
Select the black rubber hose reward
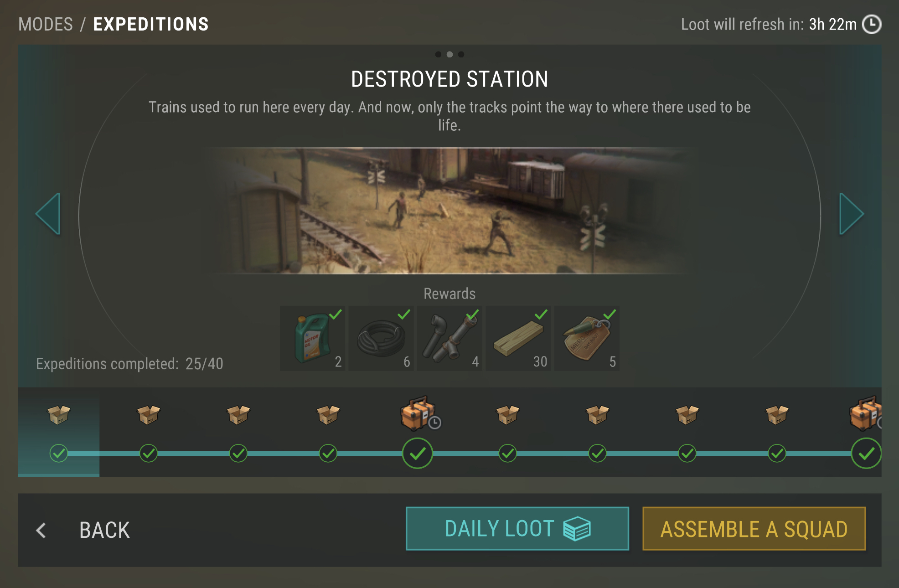[381, 338]
